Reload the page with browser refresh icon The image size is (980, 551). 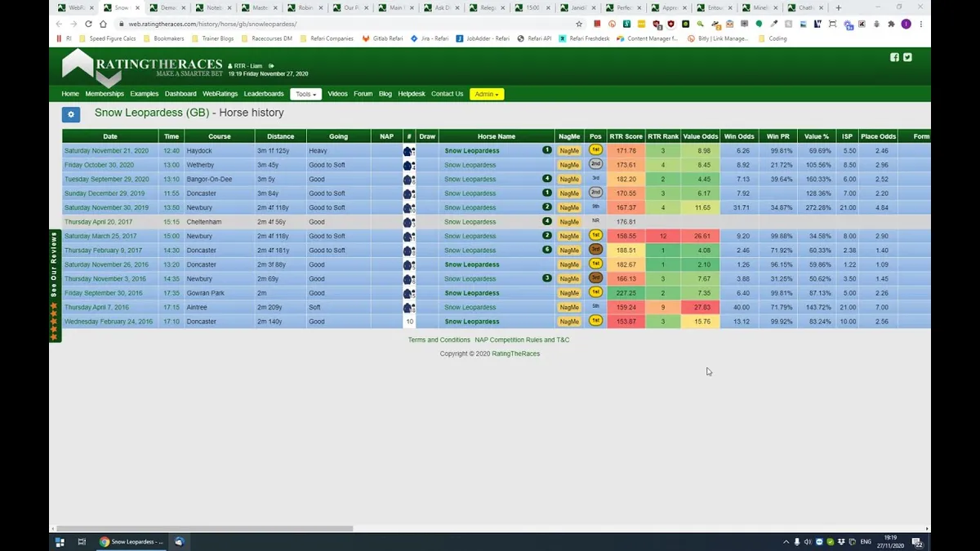(x=88, y=24)
